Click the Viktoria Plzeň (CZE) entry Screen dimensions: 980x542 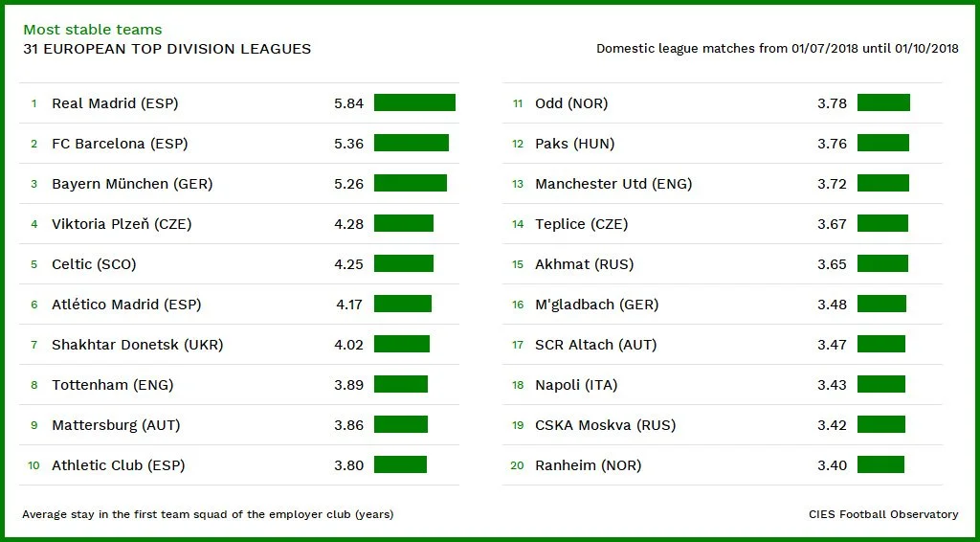pos(122,224)
